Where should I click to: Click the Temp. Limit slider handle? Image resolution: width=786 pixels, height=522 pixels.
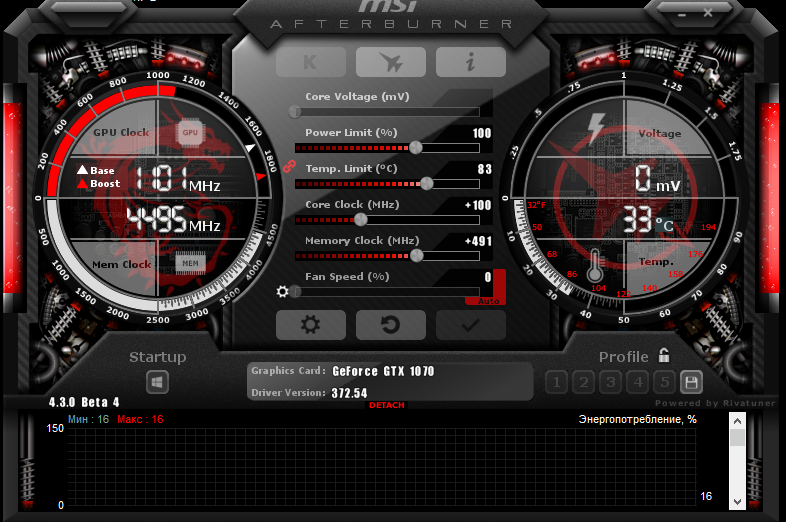tap(427, 184)
